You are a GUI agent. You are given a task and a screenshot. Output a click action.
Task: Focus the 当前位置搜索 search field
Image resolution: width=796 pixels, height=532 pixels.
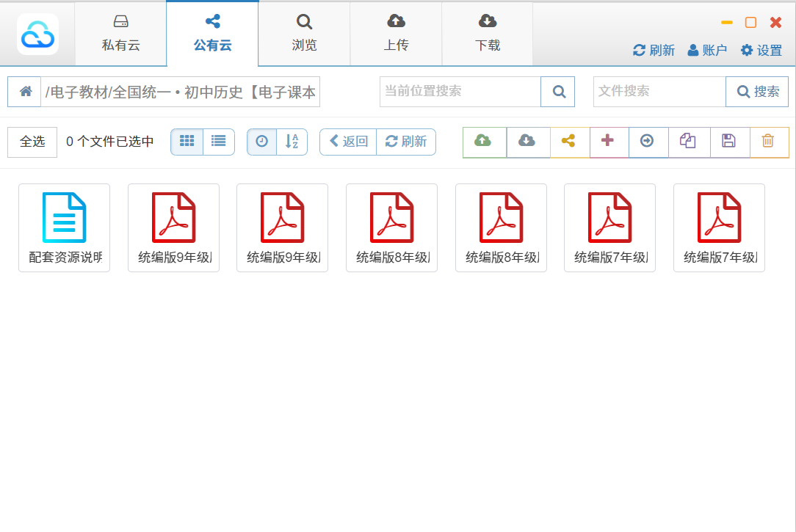pos(460,92)
